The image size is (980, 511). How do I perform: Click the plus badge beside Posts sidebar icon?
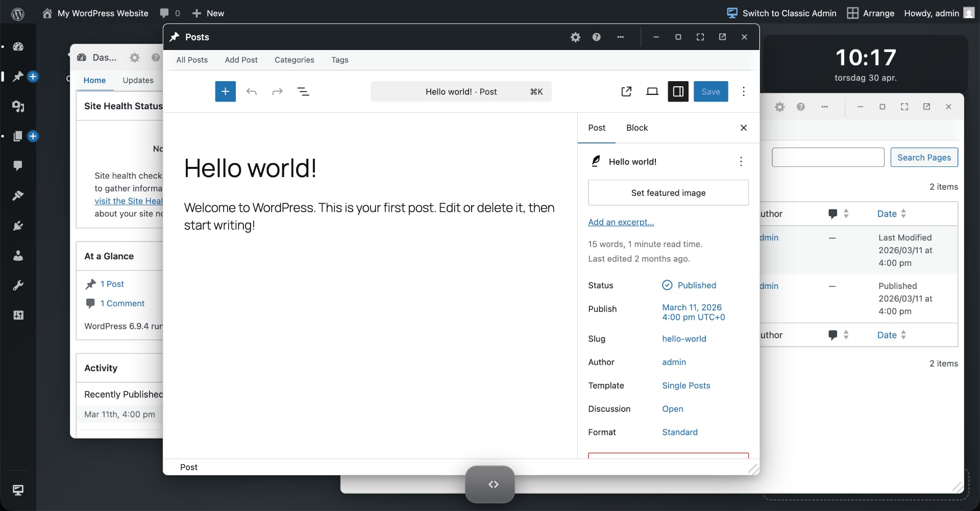33,77
